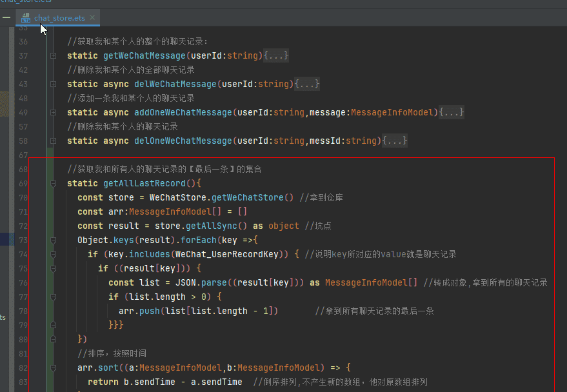Select the ts tool window button on left edge
Screen dimensions: 567x392
point(5,317)
